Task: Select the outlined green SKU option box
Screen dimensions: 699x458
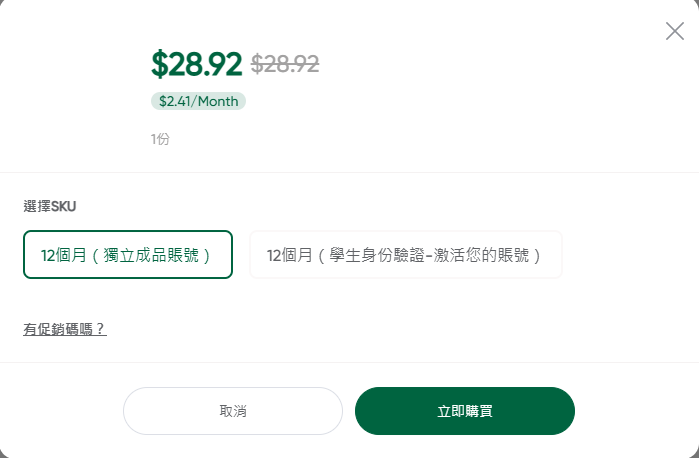Action: pyautogui.click(x=128, y=255)
